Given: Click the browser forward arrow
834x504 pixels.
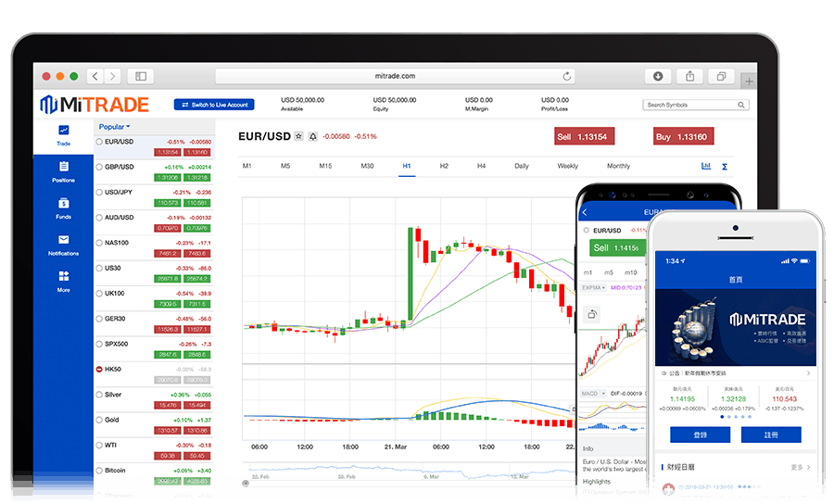Looking at the screenshot, I should coord(112,77).
